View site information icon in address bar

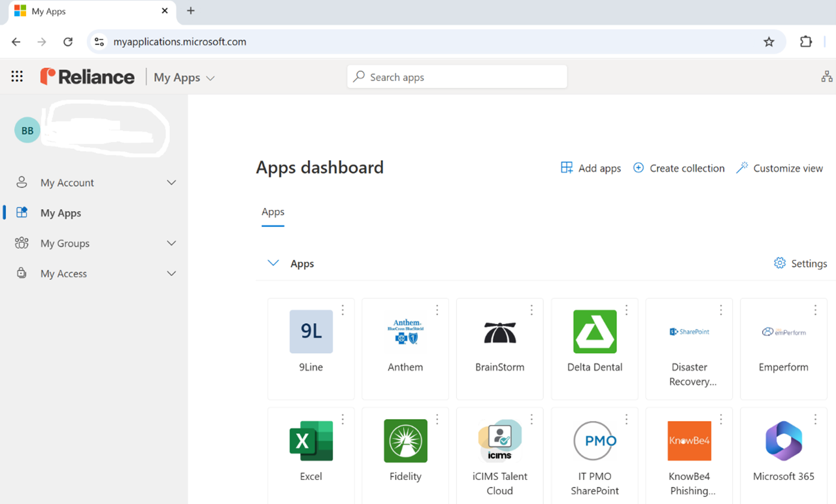pos(99,42)
